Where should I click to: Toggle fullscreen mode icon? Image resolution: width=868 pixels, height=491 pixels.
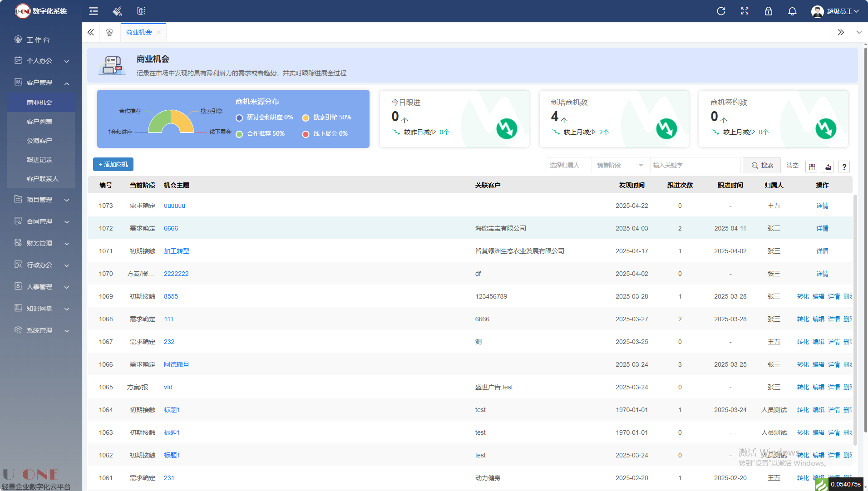tap(745, 11)
